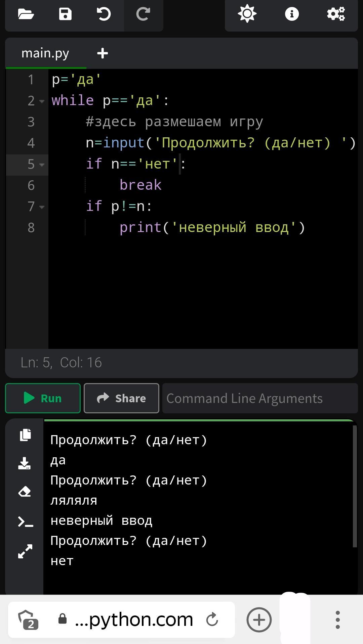Viewport: 363px width, 644px height.
Task: Click the output panel scrollbar
Action: (x=355, y=486)
